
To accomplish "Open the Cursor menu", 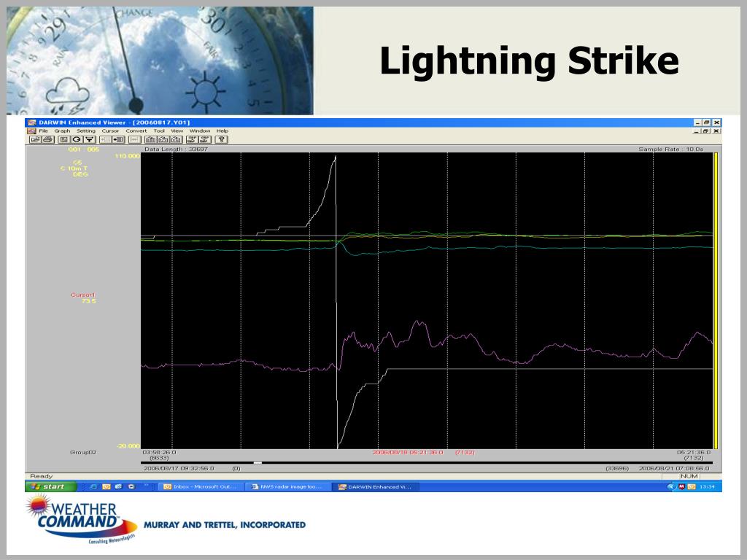I will click(x=111, y=131).
